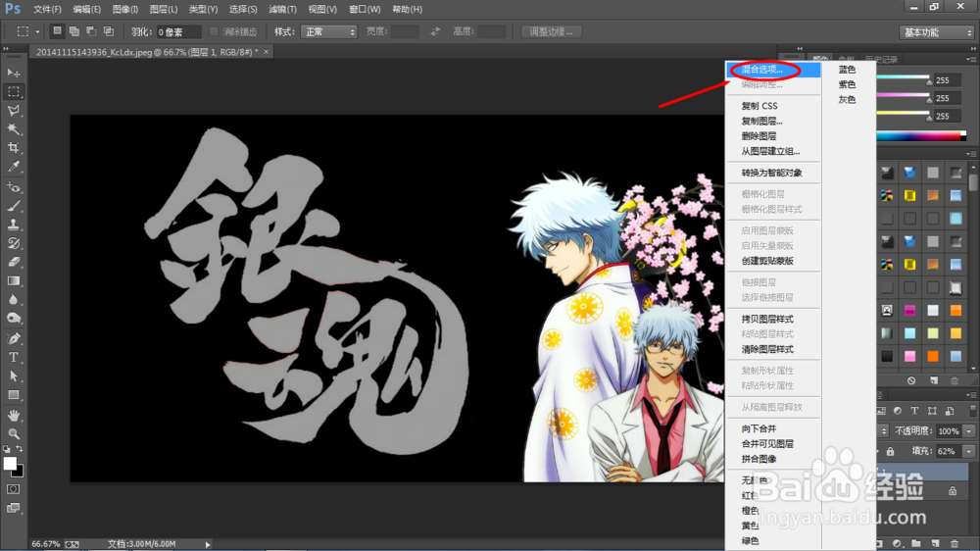The width and height of the screenshot is (980, 551).
Task: Click delete layer trash icon at Layers bottom
Action: point(955,543)
